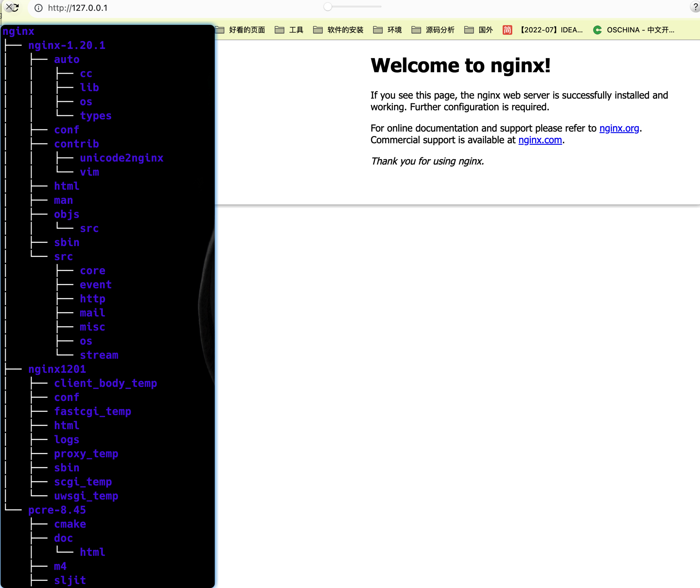Click "doc" in the terminal tree
This screenshot has width=700, height=588.
[x=63, y=538]
